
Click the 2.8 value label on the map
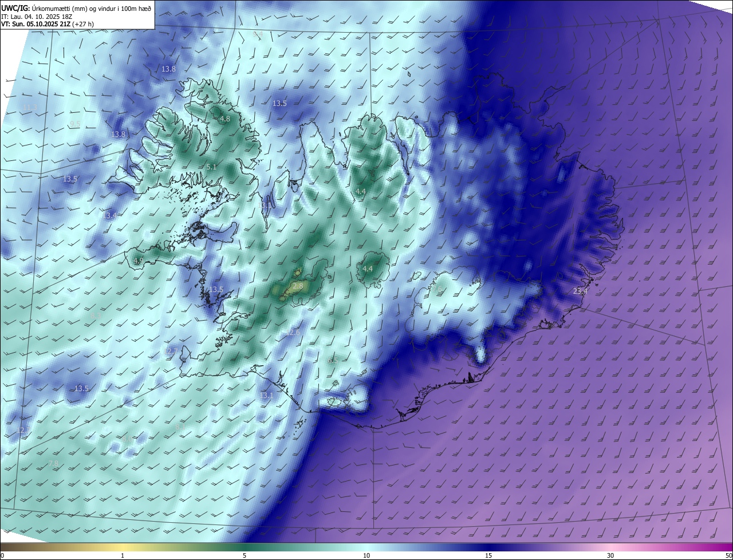298,286
